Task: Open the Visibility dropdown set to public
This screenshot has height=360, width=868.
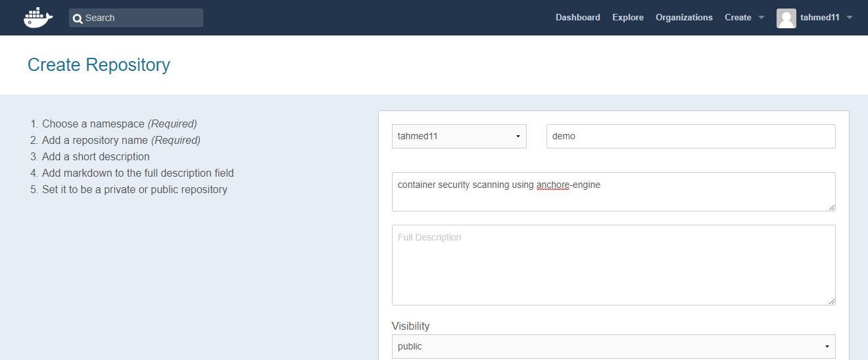Action: pyautogui.click(x=614, y=346)
